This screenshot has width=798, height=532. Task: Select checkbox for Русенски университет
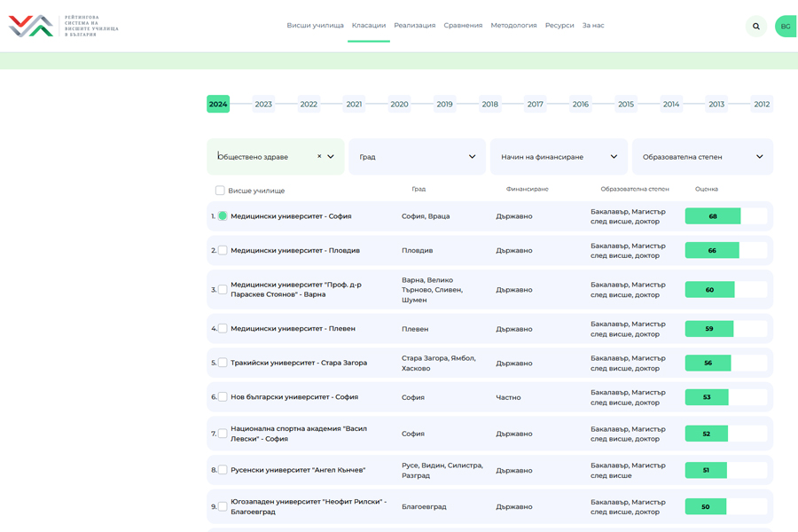(x=223, y=469)
